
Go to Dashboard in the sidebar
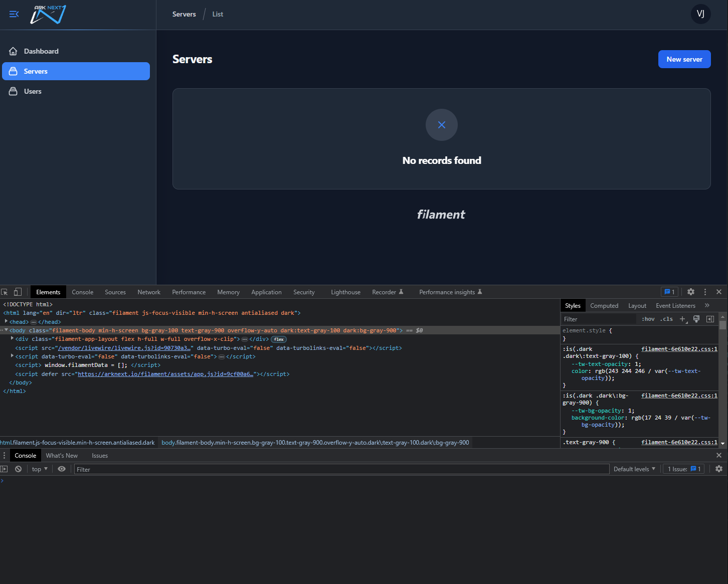[x=76, y=51]
